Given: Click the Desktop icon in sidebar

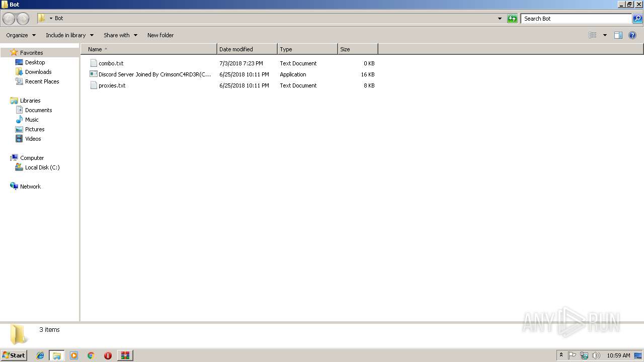Looking at the screenshot, I should coord(19,62).
